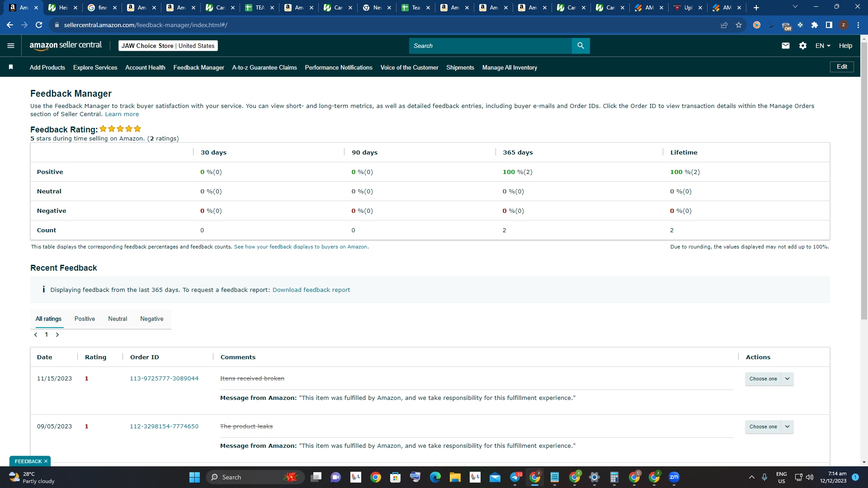Open Voice of the Customer menu item

pyautogui.click(x=410, y=67)
